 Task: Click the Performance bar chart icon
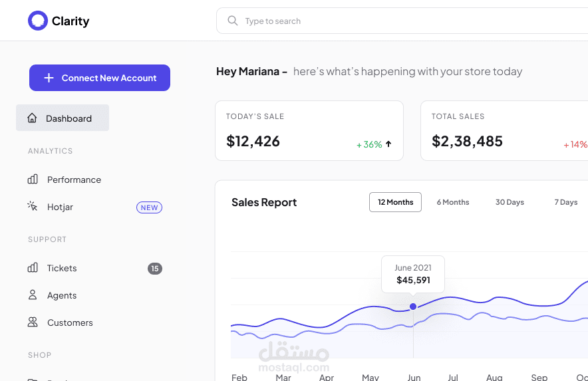pos(33,180)
